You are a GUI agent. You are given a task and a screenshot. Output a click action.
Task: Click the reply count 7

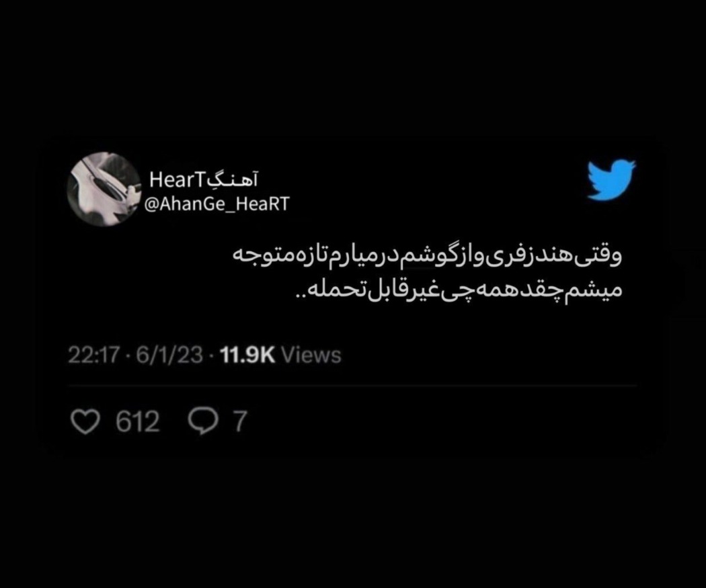tap(240, 421)
